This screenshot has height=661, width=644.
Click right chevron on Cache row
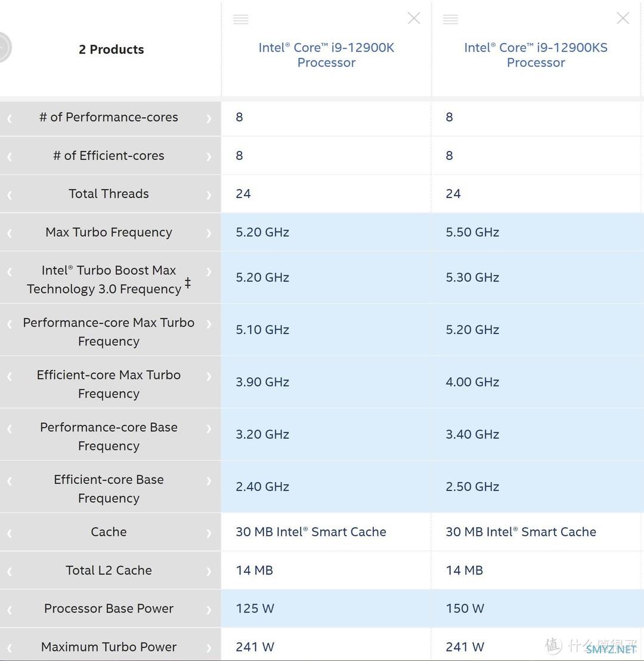coord(209,534)
